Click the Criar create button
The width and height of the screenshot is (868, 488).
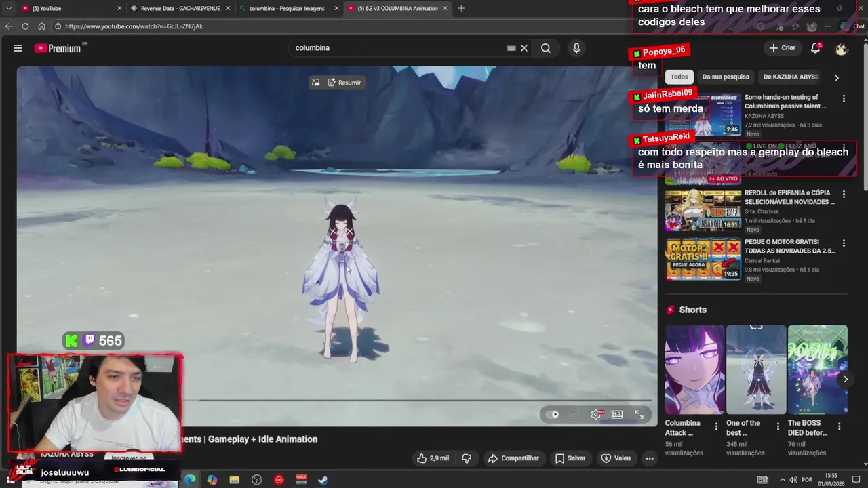pos(782,48)
